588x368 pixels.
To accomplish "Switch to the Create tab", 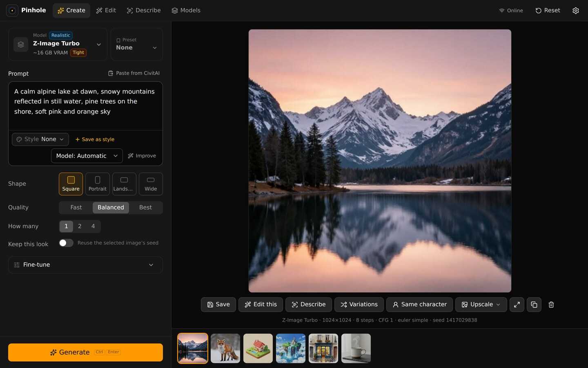I will [71, 11].
